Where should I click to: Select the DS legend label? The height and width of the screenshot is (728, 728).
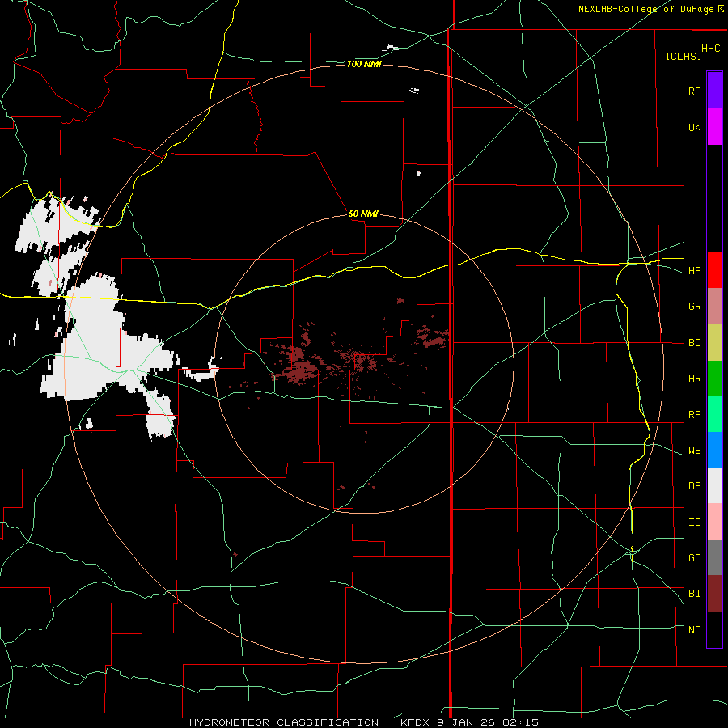[694, 486]
